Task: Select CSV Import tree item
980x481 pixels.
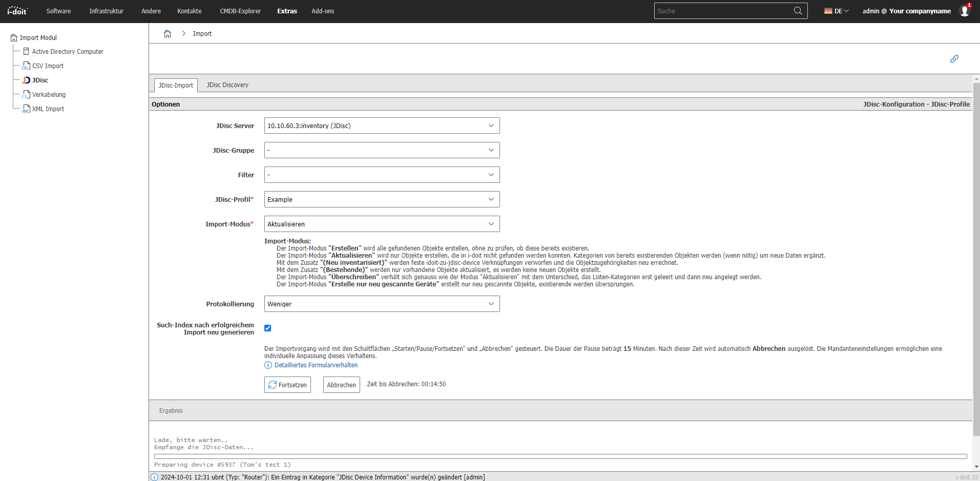Action: (x=48, y=66)
